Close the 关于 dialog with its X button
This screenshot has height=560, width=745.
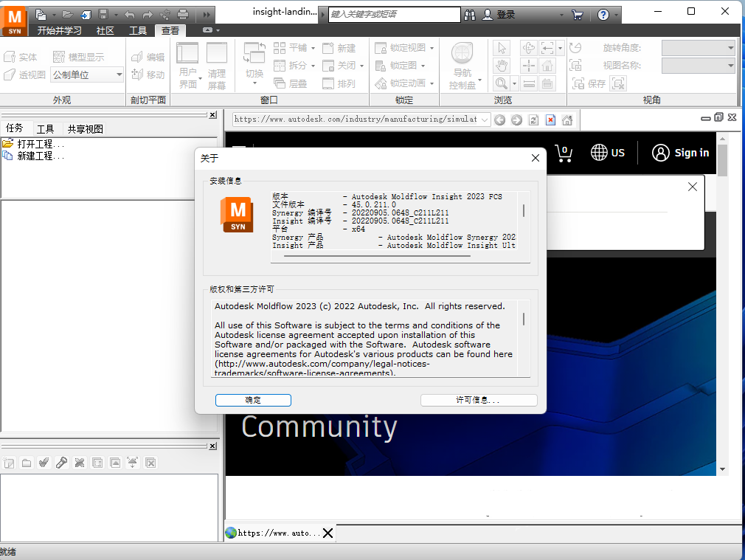point(536,158)
